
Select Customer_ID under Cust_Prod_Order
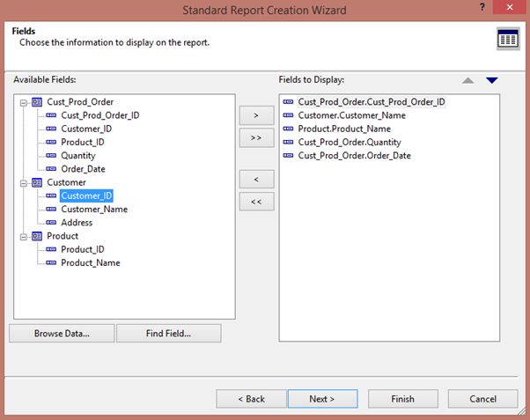tap(86, 129)
